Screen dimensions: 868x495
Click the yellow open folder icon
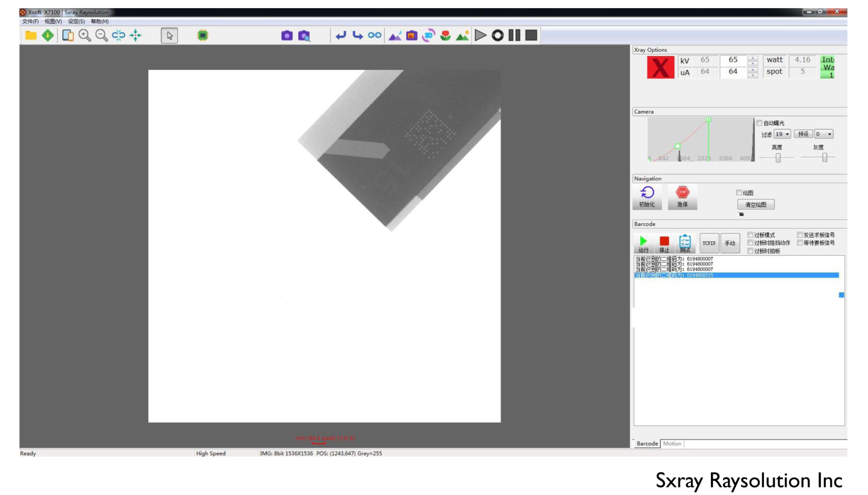(x=31, y=35)
